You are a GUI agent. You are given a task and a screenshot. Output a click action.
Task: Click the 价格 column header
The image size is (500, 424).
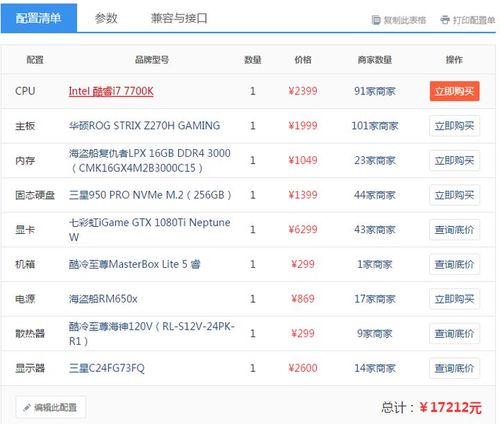[303, 60]
